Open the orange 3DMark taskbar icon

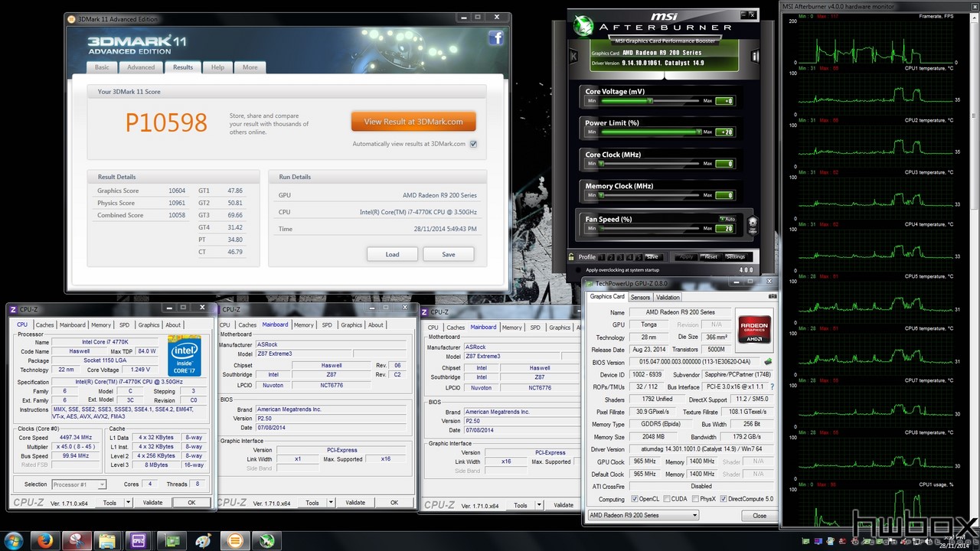tap(235, 541)
